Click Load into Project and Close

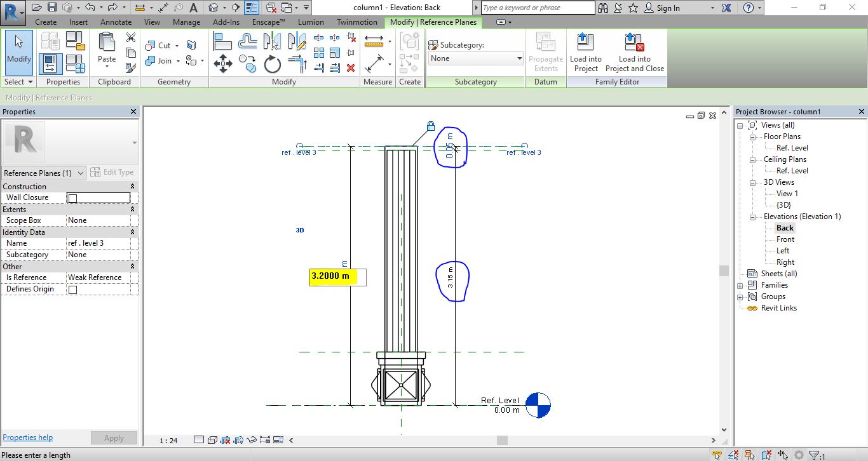634,53
